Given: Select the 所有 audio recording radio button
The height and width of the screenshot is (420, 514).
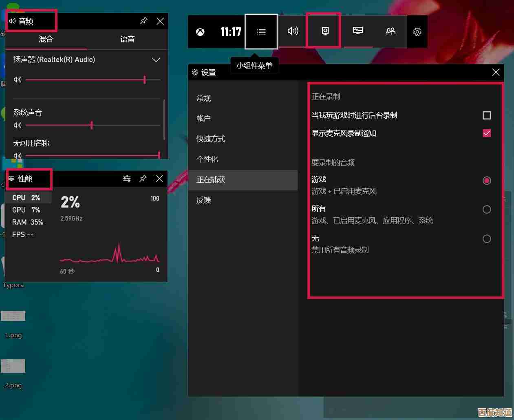Looking at the screenshot, I should tap(486, 209).
